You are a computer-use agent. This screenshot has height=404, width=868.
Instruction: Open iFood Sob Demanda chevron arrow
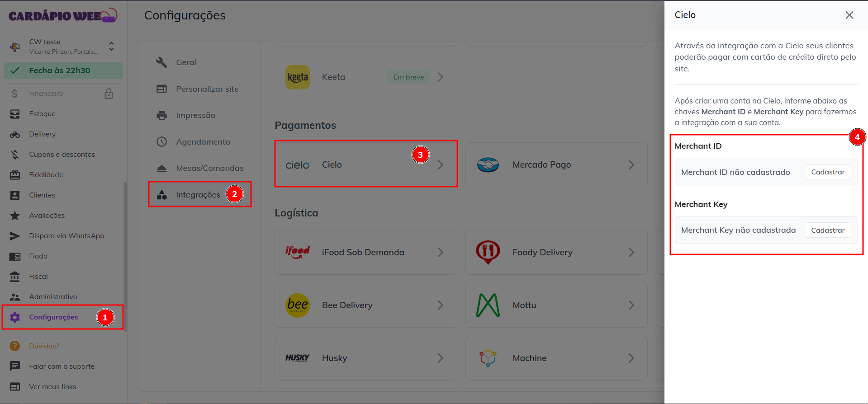pyautogui.click(x=440, y=253)
